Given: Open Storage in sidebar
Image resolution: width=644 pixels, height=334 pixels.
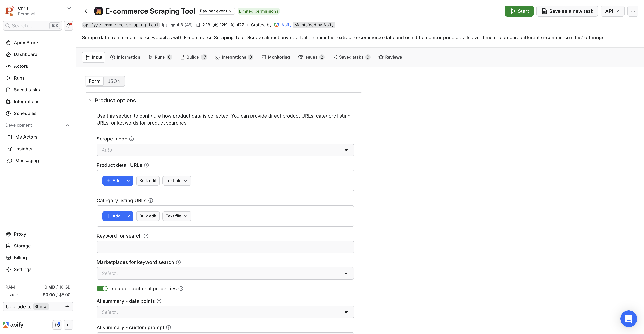Looking at the screenshot, I should (x=38, y=246).
